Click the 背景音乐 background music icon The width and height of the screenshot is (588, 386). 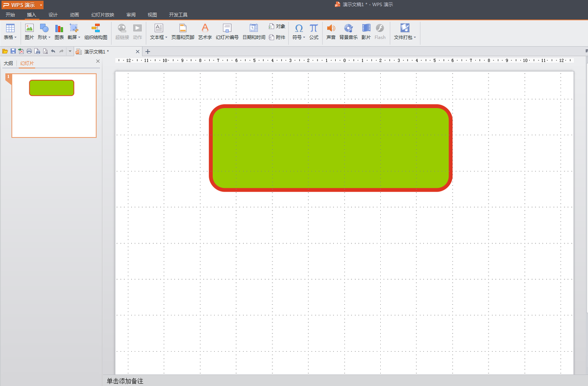(x=348, y=29)
